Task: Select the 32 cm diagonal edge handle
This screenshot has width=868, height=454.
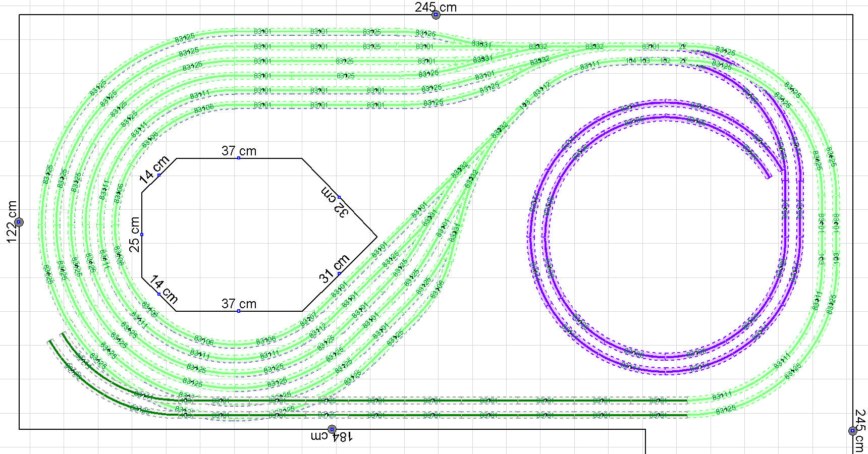Action: coord(339,197)
